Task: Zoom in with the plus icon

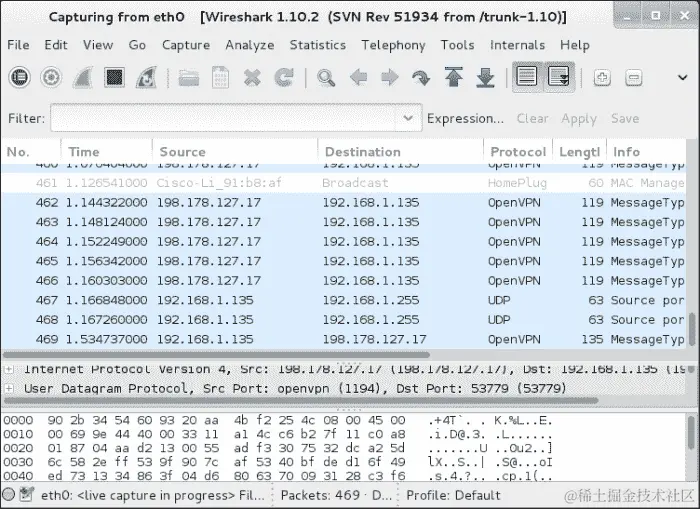Action: [x=602, y=78]
